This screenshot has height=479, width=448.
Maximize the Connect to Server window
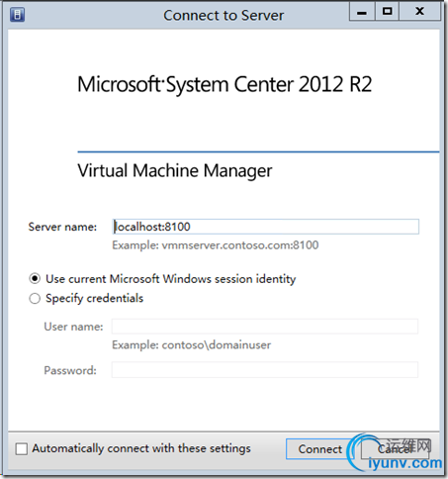(387, 12)
